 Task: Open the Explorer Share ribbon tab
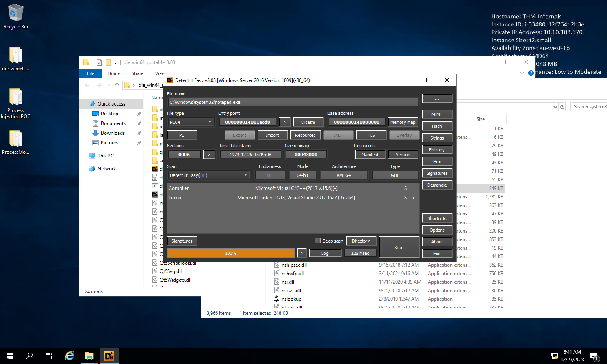point(137,73)
